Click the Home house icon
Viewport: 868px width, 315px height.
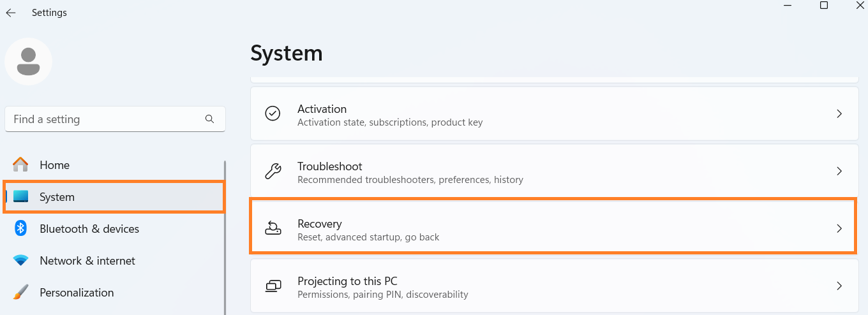pos(21,165)
